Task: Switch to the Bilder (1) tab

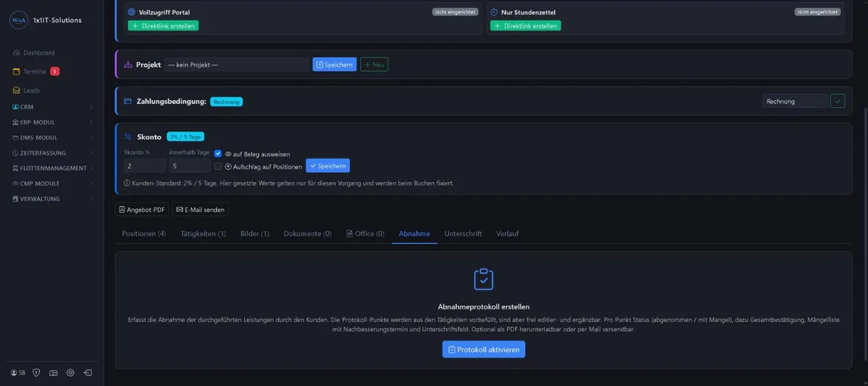Action: tap(255, 233)
